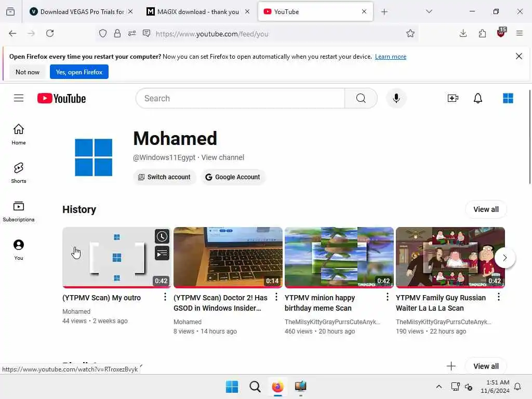The image size is (532, 399).
Task: Open the taskbar clock and date
Action: pyautogui.click(x=495, y=387)
